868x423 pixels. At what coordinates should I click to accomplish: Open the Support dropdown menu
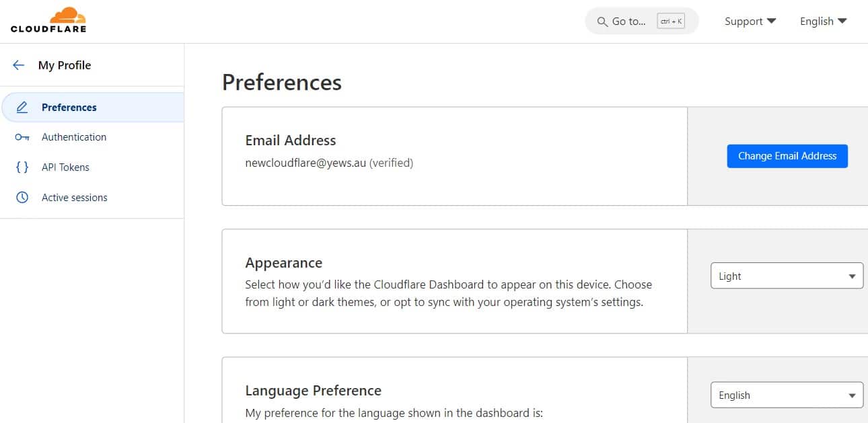[750, 22]
